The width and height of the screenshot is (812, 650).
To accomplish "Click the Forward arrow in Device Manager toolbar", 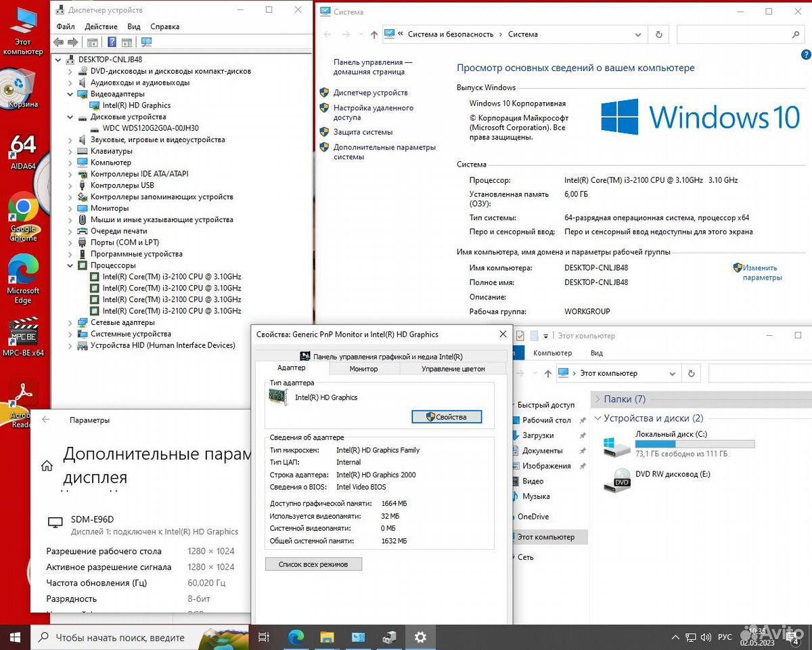I will coord(72,42).
